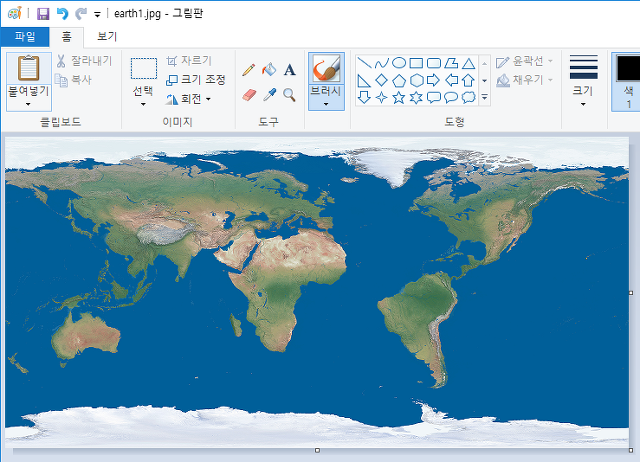
Task: Click the 복사 button
Action: [x=73, y=80]
